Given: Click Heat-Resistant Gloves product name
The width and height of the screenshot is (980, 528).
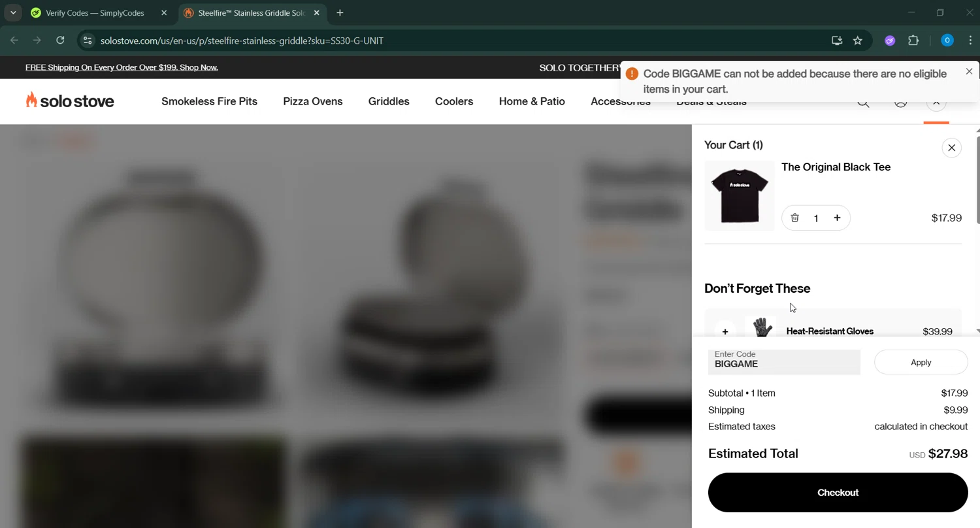Looking at the screenshot, I should (830, 331).
